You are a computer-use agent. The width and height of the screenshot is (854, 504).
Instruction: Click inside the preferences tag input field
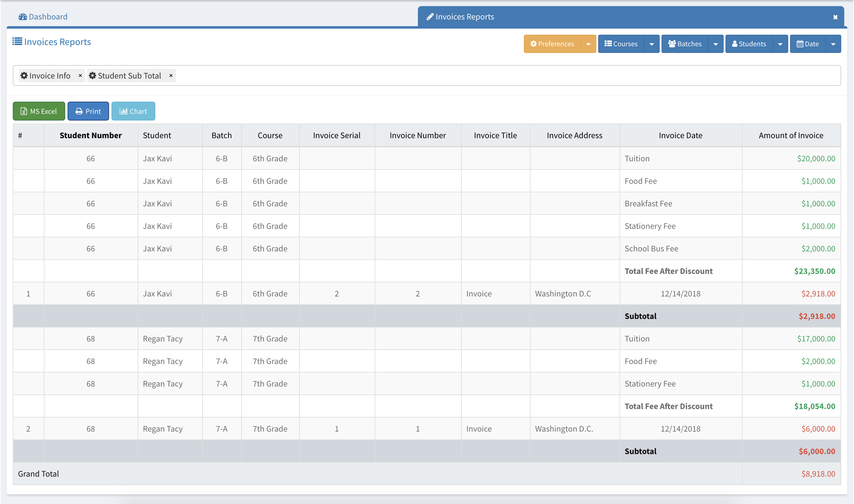coord(476,75)
